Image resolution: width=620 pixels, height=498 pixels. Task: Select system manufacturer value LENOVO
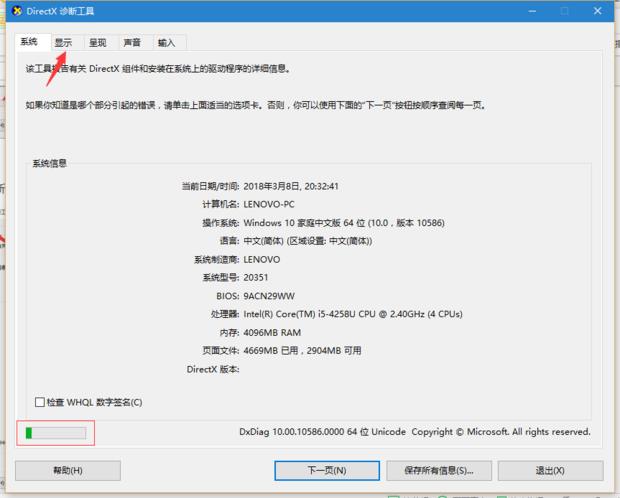point(262,259)
